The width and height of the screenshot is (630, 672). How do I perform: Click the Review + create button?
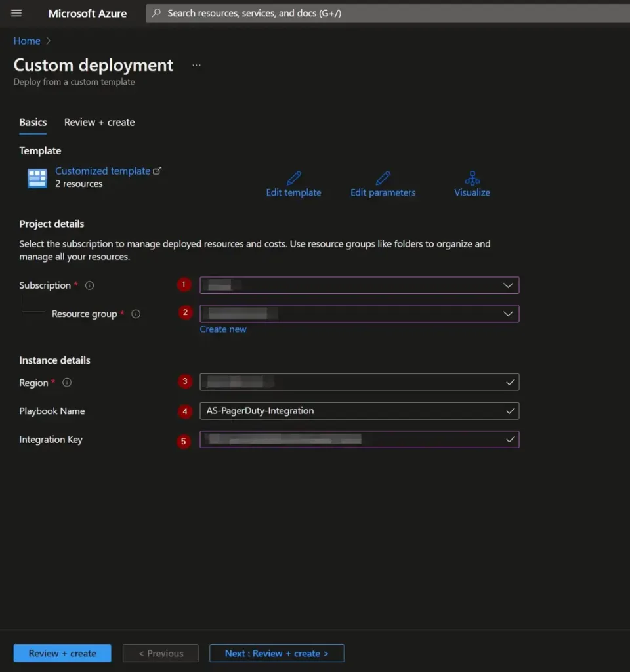click(x=62, y=653)
